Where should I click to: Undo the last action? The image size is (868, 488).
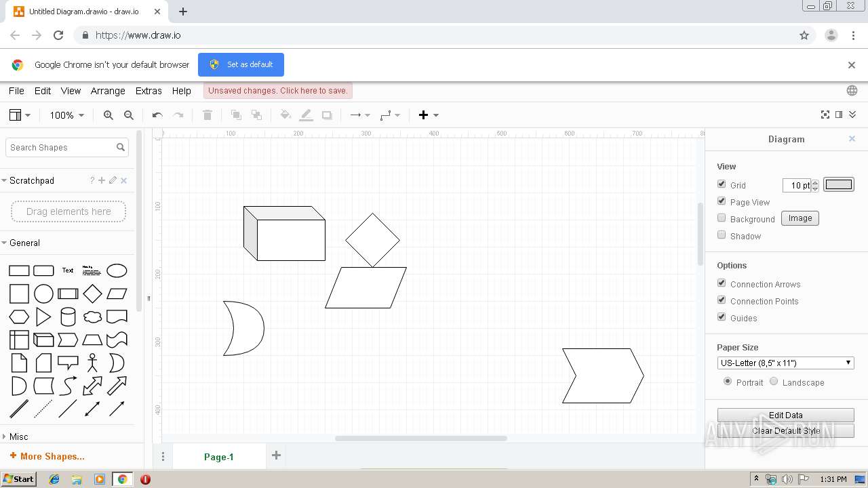tap(157, 115)
